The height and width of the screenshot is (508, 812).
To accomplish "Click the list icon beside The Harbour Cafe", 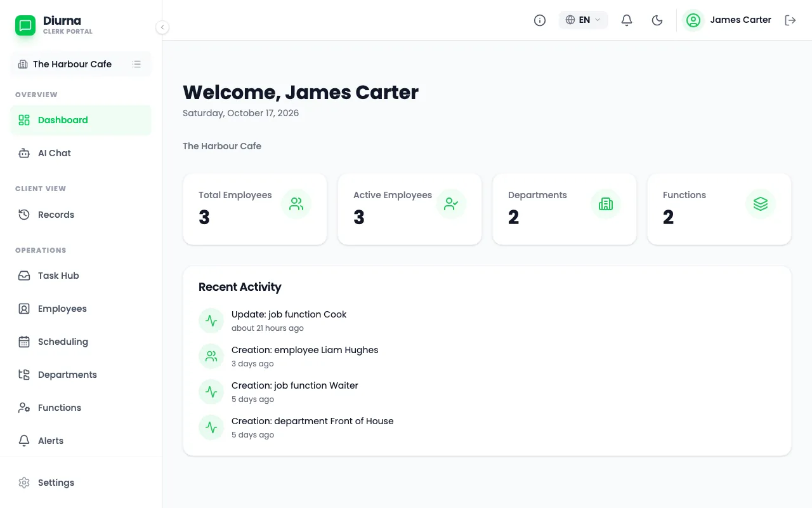I will coord(136,64).
